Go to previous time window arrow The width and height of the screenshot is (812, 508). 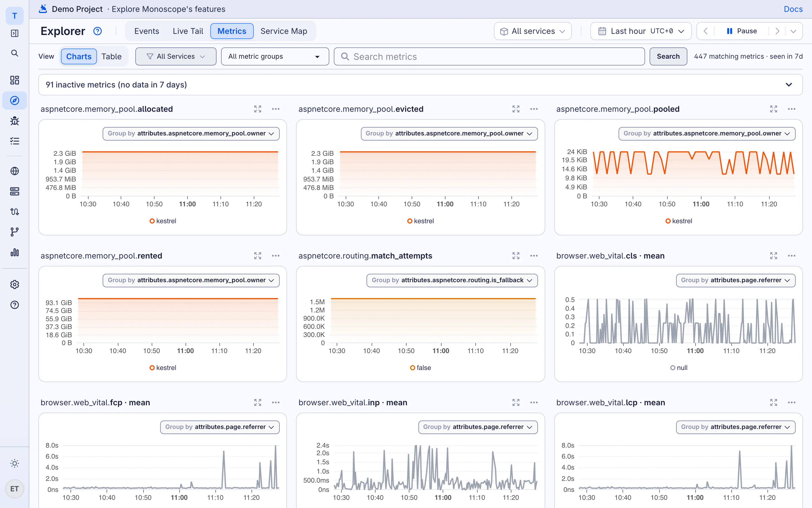(706, 31)
